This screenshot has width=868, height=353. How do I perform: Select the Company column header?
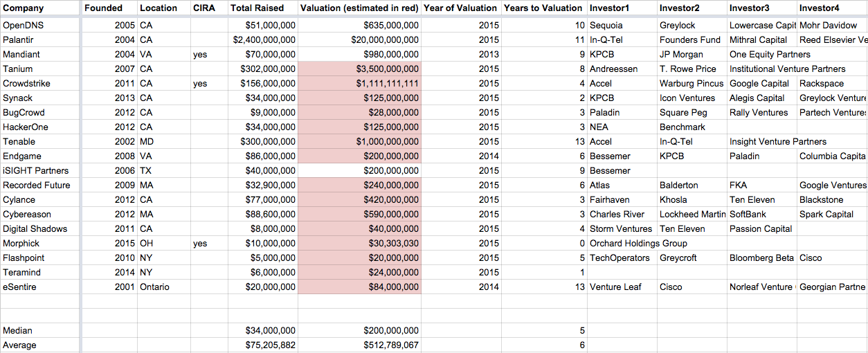pyautogui.click(x=41, y=8)
